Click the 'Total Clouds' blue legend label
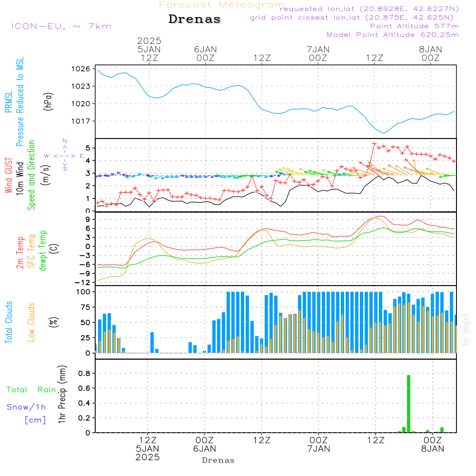Screen dimensions: 476x476 pyautogui.click(x=9, y=322)
